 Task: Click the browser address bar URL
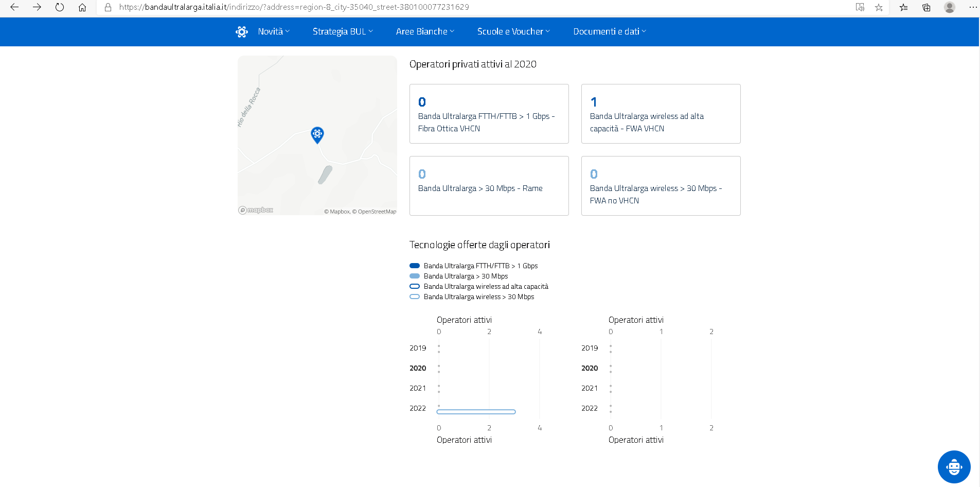[x=294, y=7]
